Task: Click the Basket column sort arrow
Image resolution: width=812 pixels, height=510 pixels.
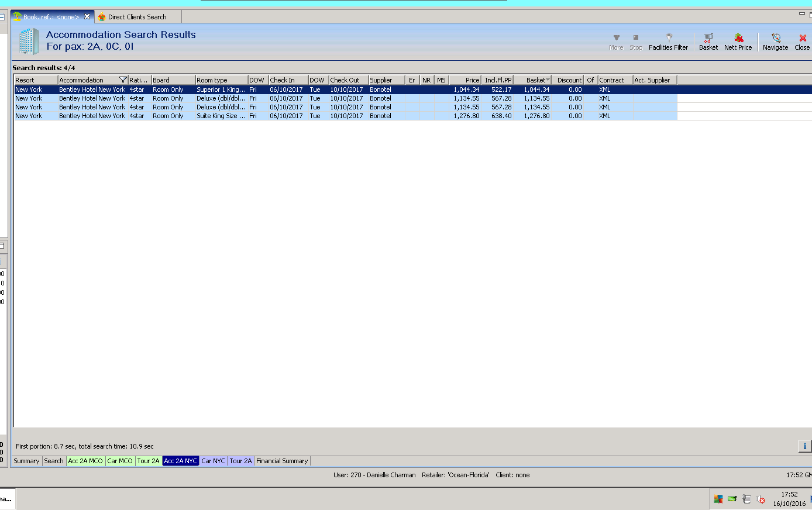Action: click(548, 80)
